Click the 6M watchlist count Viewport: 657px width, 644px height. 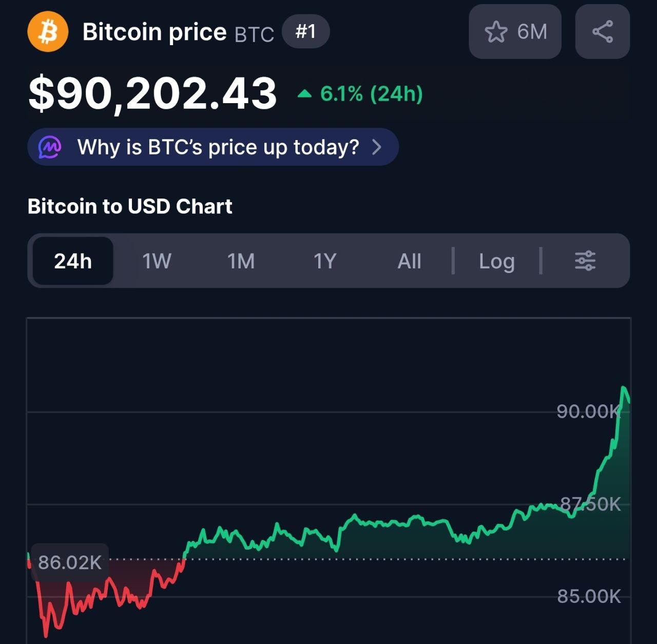(x=532, y=32)
